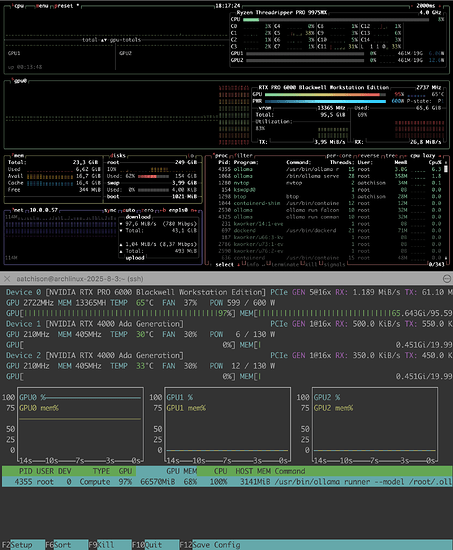Select ollama process row with Pid 4355
Screen dimensions: 453x550
coord(329,169)
